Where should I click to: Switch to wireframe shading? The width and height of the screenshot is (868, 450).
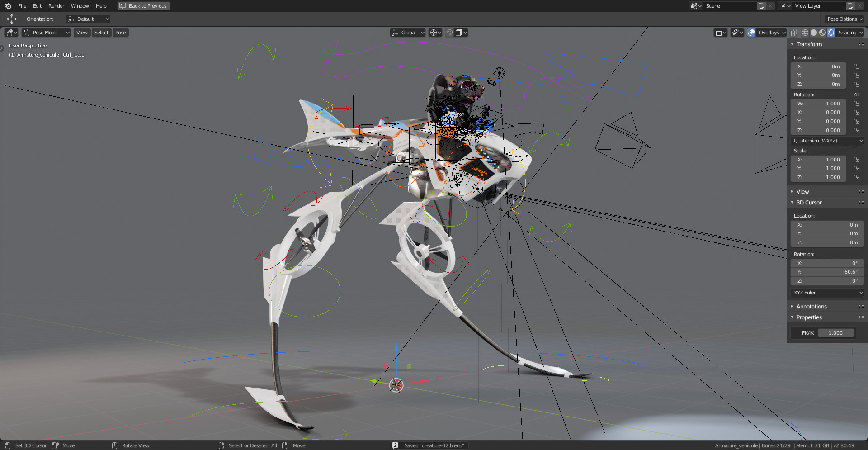[805, 33]
